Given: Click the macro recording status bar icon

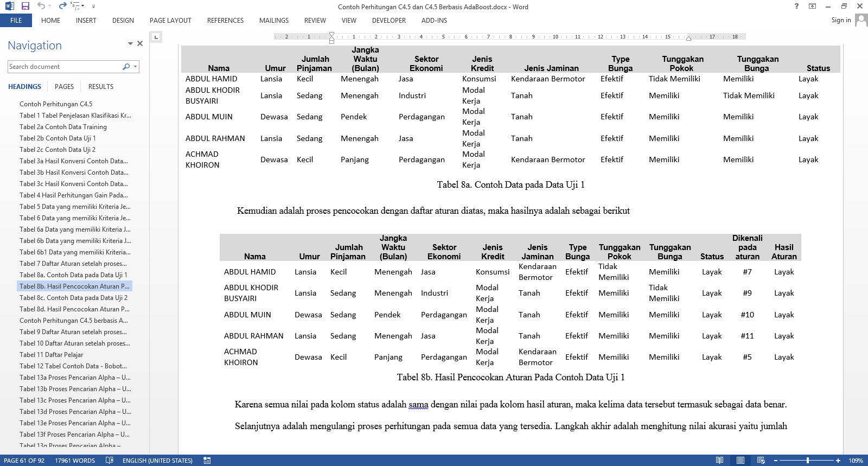Looking at the screenshot, I should tap(207, 460).
